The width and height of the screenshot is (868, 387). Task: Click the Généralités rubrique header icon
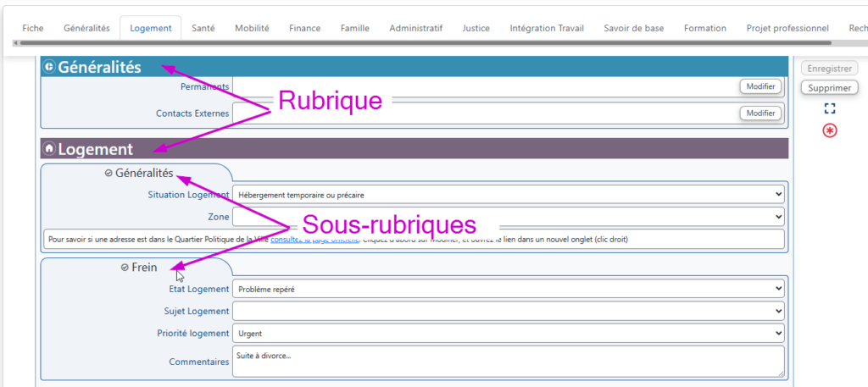(49, 67)
